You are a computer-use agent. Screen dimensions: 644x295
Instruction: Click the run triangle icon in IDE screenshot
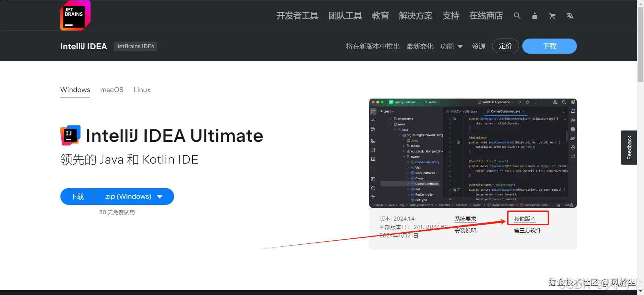520,102
